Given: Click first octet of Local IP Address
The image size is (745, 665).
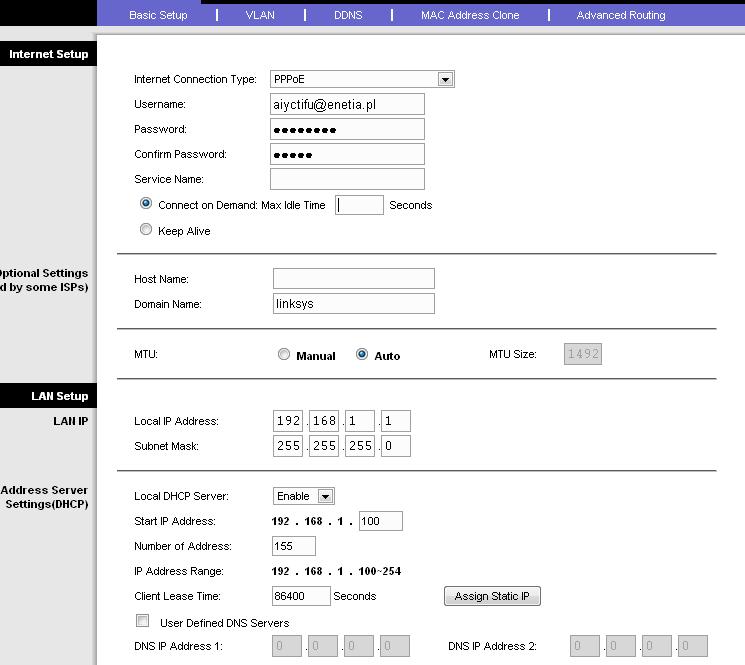Looking at the screenshot, I should (x=288, y=421).
